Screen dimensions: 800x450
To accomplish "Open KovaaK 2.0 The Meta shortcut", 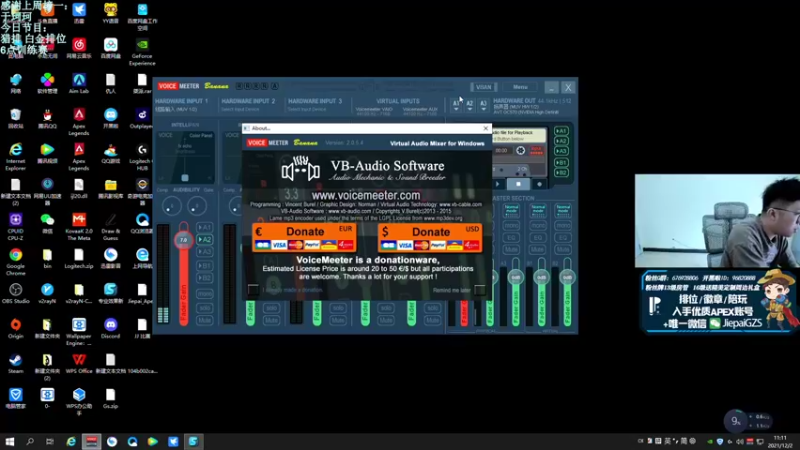I will coord(79,227).
